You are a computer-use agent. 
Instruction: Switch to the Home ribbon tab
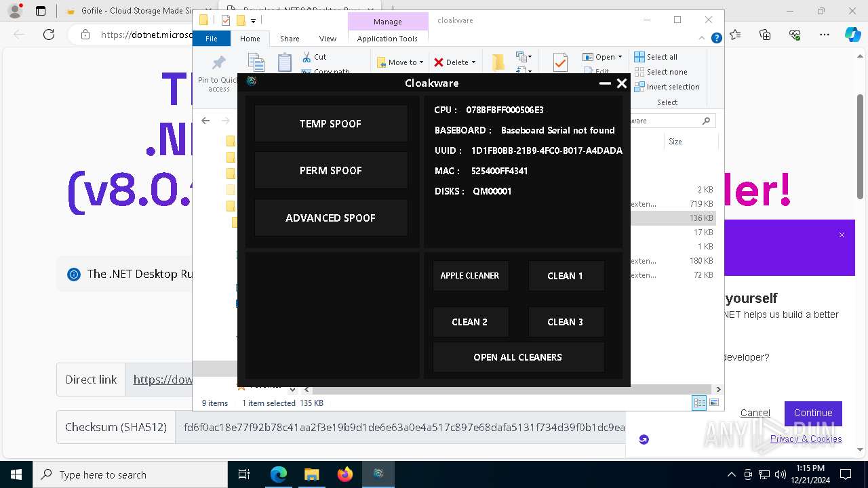click(x=250, y=39)
